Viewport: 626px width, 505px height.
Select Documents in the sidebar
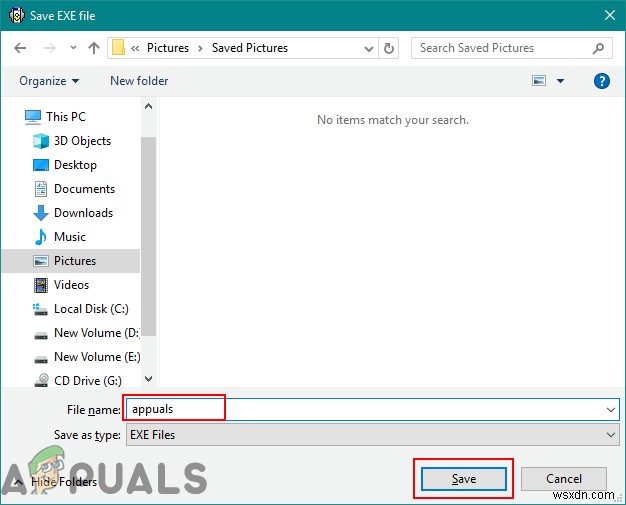pyautogui.click(x=84, y=189)
